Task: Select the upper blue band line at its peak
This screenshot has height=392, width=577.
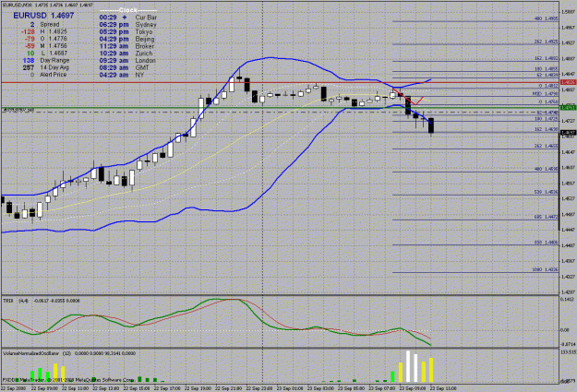Action: pos(270,58)
